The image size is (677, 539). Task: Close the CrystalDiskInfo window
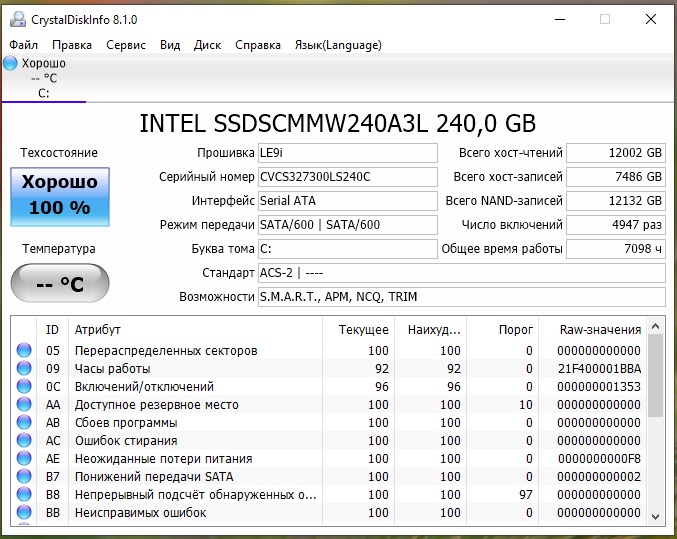click(651, 19)
